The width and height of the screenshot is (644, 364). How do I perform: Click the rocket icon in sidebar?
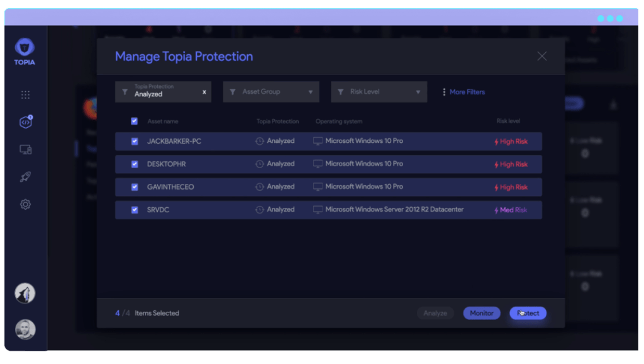25,177
